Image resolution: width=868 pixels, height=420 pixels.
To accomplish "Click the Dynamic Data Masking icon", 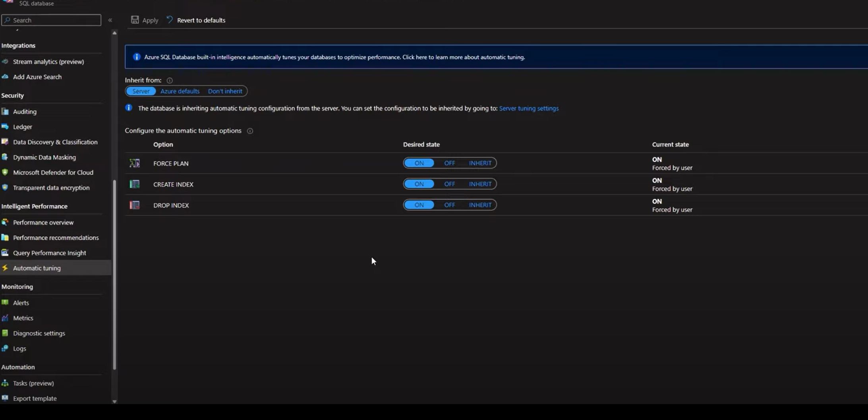I will pos(5,157).
